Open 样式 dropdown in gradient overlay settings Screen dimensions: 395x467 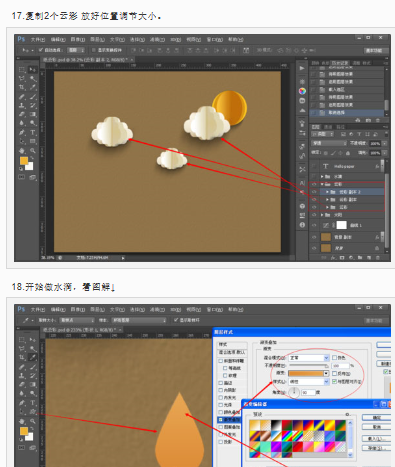click(309, 382)
